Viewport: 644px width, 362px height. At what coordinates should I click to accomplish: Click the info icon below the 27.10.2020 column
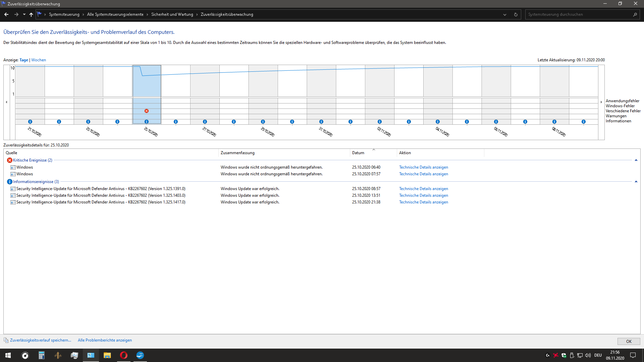tap(205, 122)
